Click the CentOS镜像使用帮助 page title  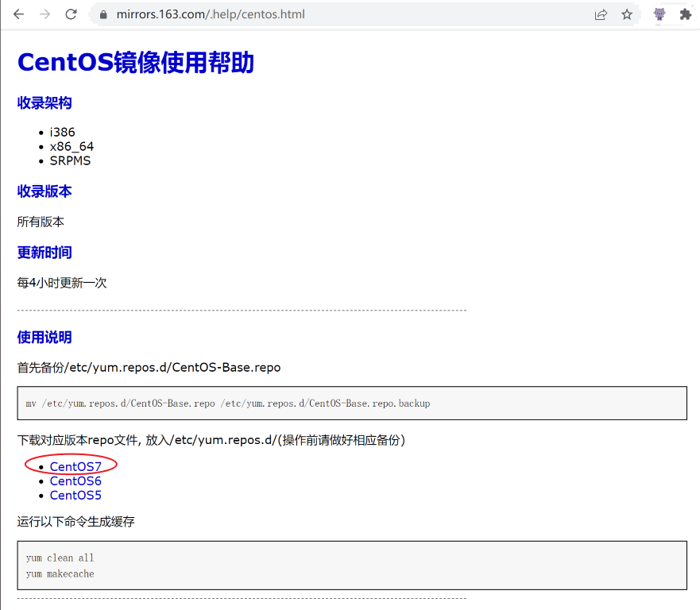coord(136,62)
